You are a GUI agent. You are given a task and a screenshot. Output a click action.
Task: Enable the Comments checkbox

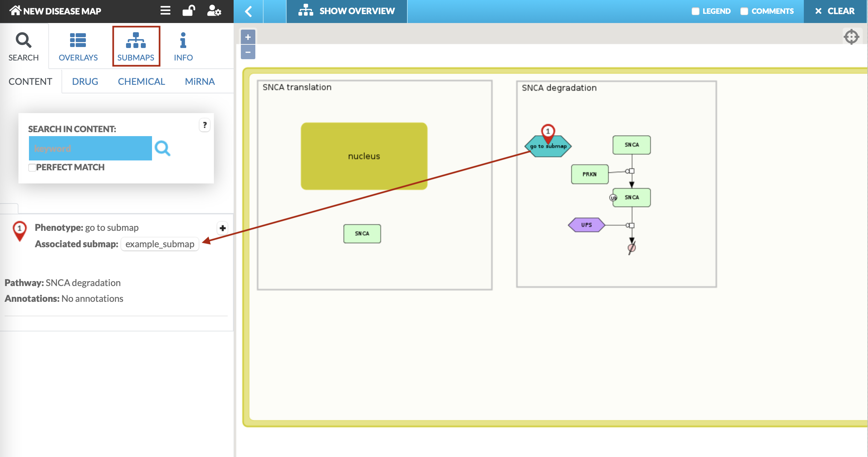point(744,11)
